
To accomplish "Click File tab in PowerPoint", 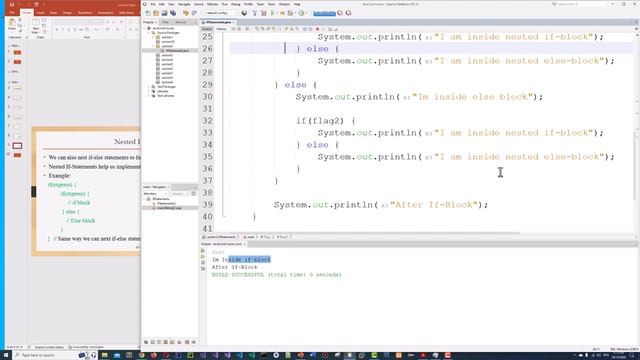I will tap(12, 13).
